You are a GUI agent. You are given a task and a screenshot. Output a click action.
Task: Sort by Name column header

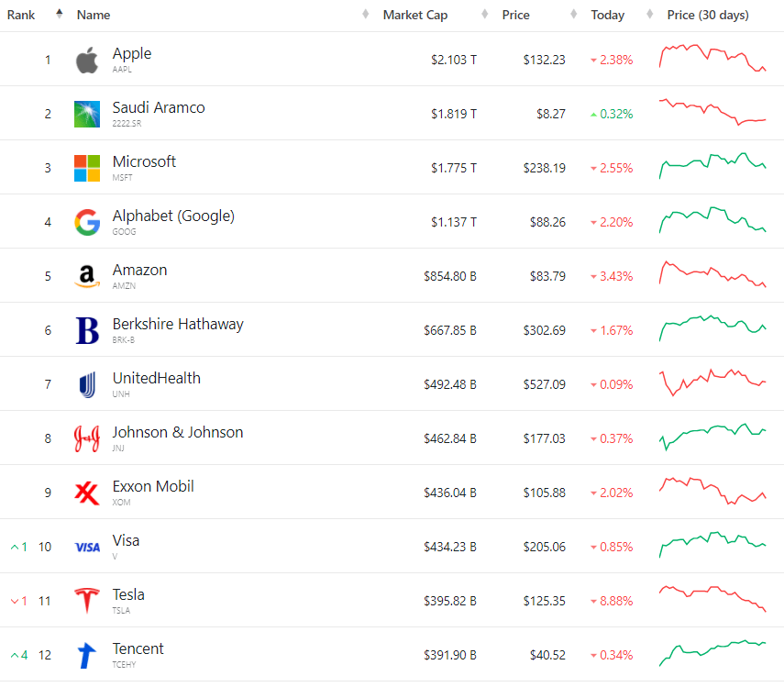coord(94,15)
